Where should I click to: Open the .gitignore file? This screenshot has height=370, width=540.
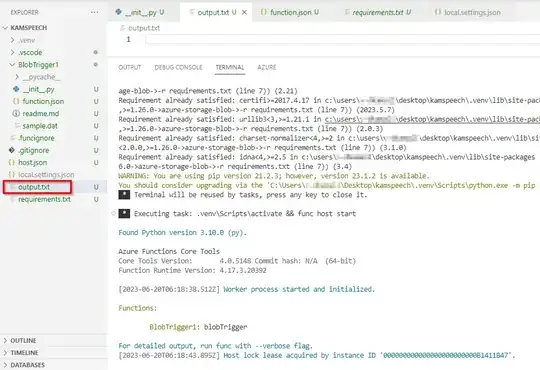(x=33, y=151)
